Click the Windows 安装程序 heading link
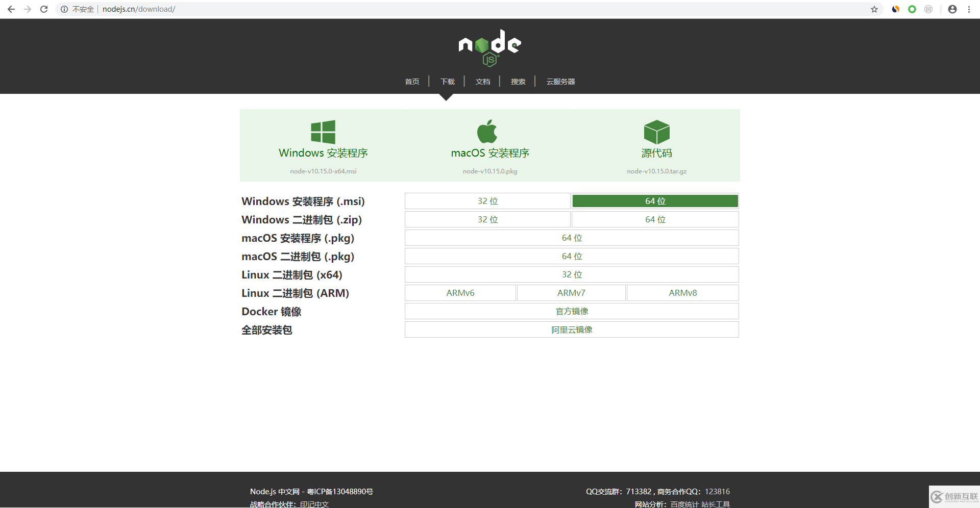 point(323,153)
